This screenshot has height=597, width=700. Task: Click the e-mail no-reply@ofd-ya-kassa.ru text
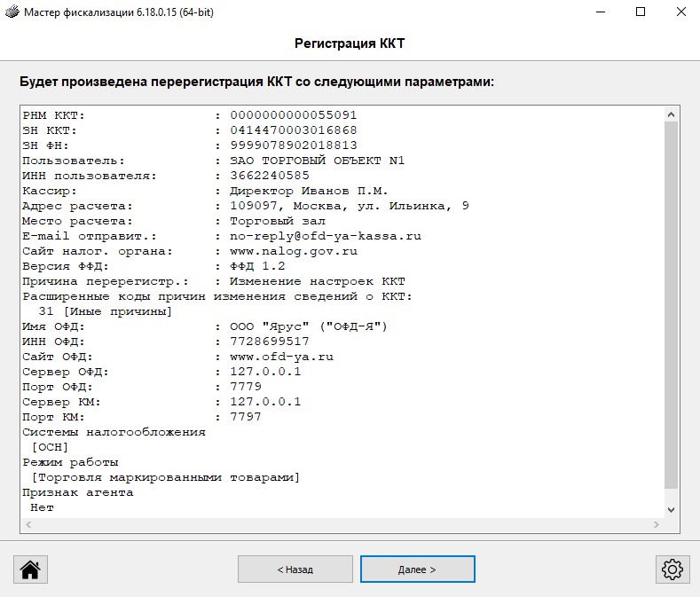tap(325, 236)
